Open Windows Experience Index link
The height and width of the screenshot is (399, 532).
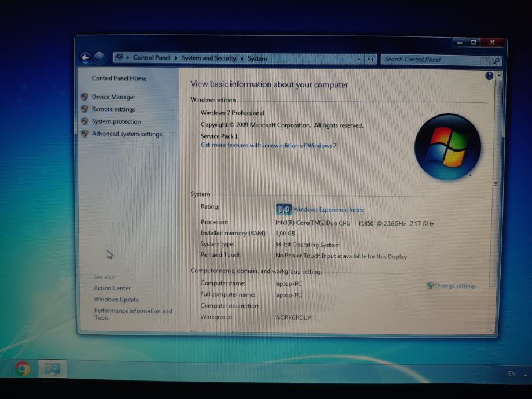pos(328,210)
